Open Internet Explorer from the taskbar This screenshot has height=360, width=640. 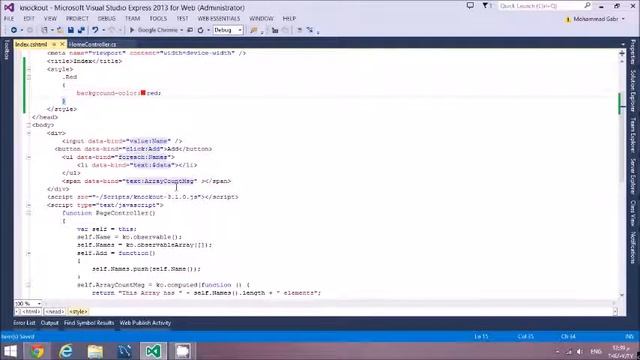pyautogui.click(x=66, y=351)
